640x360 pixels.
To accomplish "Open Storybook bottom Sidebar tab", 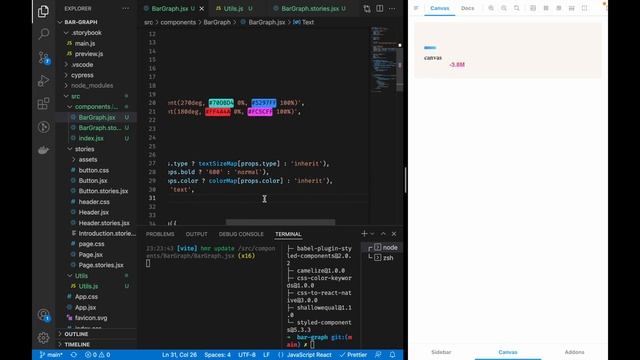I will pyautogui.click(x=441, y=352).
